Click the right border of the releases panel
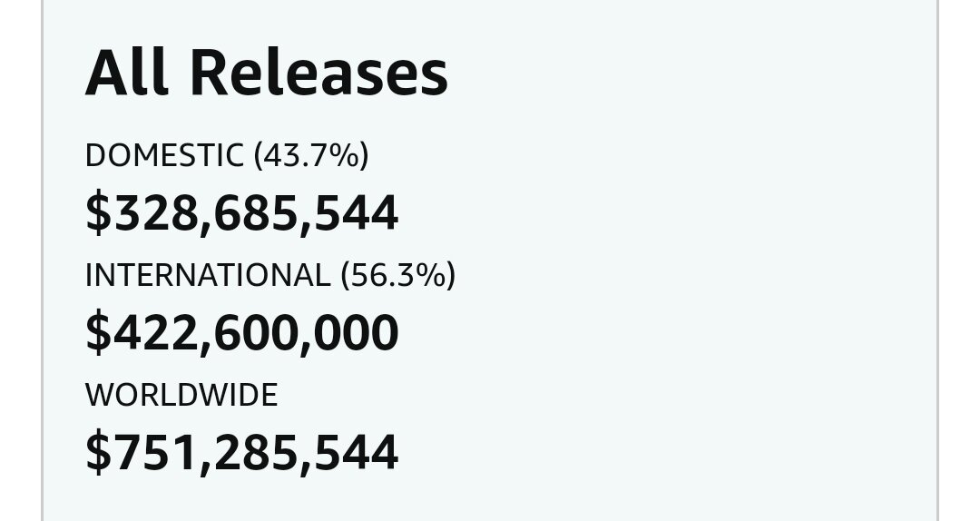 point(937,260)
